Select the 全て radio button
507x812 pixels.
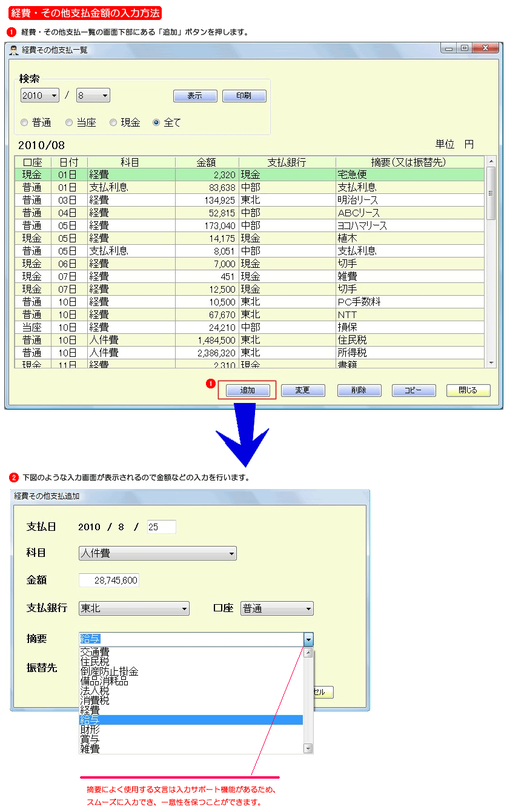[156, 122]
